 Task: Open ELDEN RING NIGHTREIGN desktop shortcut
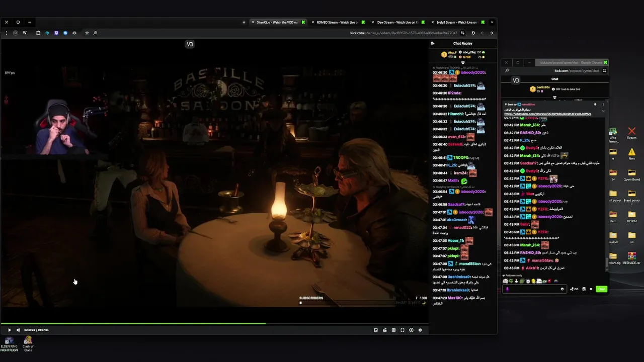[x=9, y=344]
